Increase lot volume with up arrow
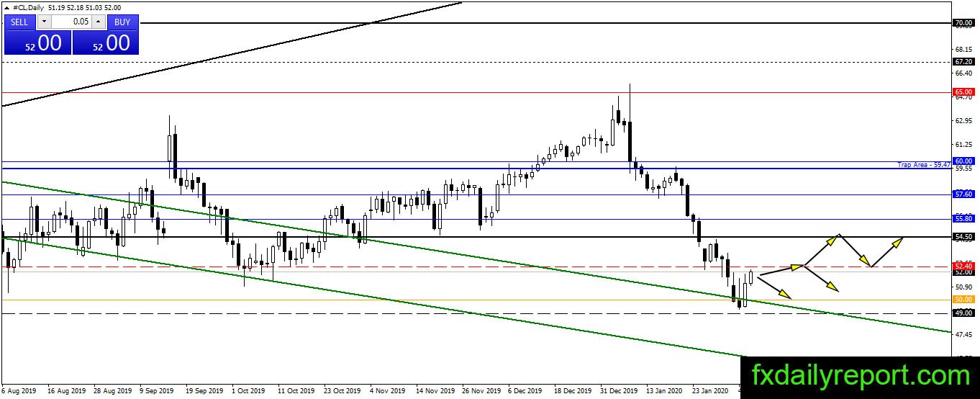The image size is (980, 399). pos(99,22)
